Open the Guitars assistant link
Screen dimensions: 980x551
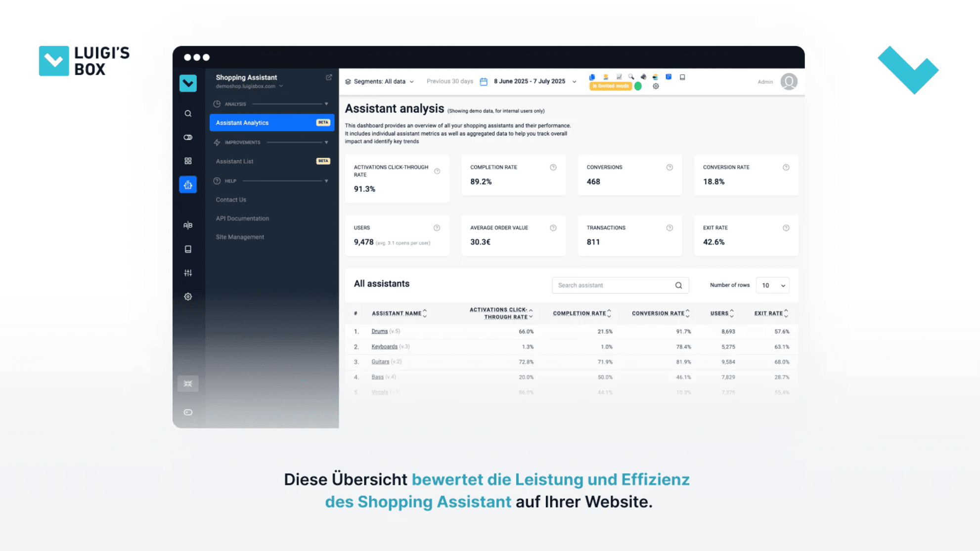[380, 362]
